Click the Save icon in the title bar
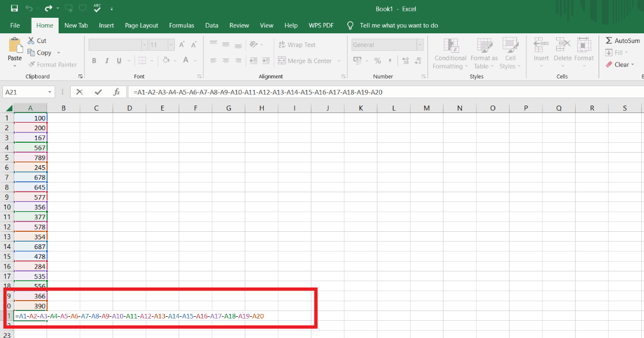This screenshot has height=338, width=644. (x=14, y=8)
